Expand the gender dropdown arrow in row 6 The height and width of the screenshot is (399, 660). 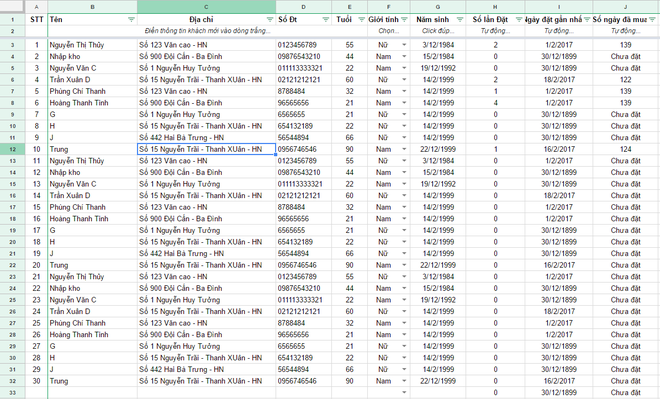point(404,80)
